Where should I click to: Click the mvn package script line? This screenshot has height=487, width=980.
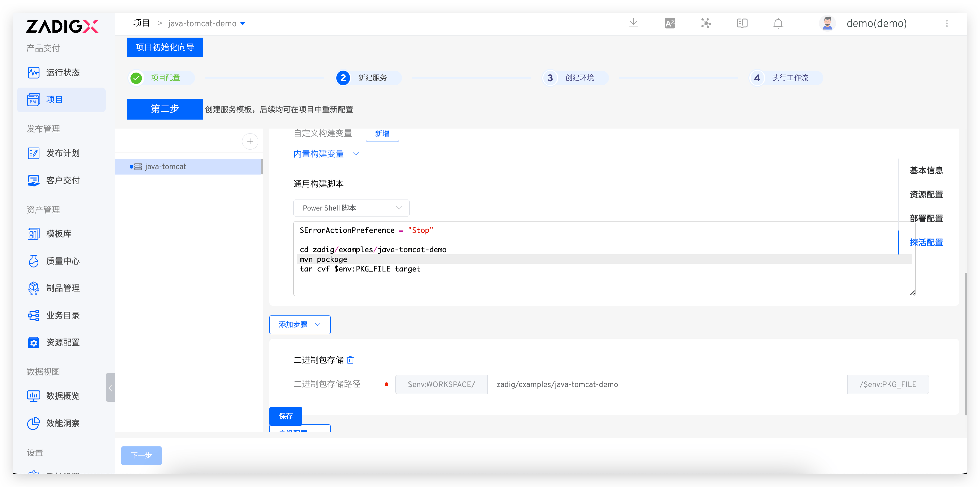[x=323, y=259]
